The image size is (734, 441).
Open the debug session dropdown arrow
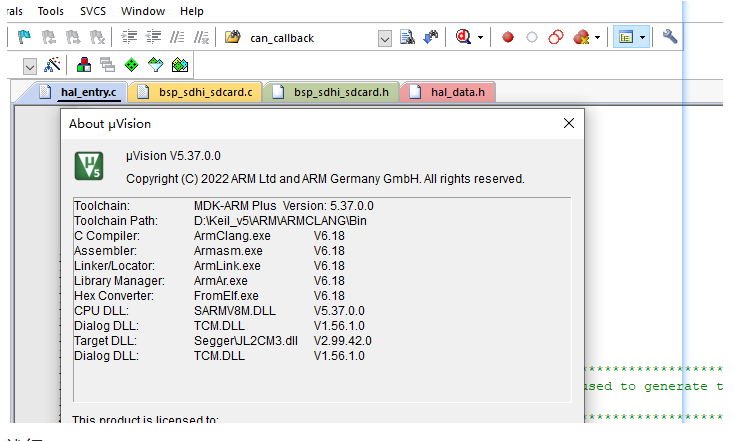(x=480, y=37)
